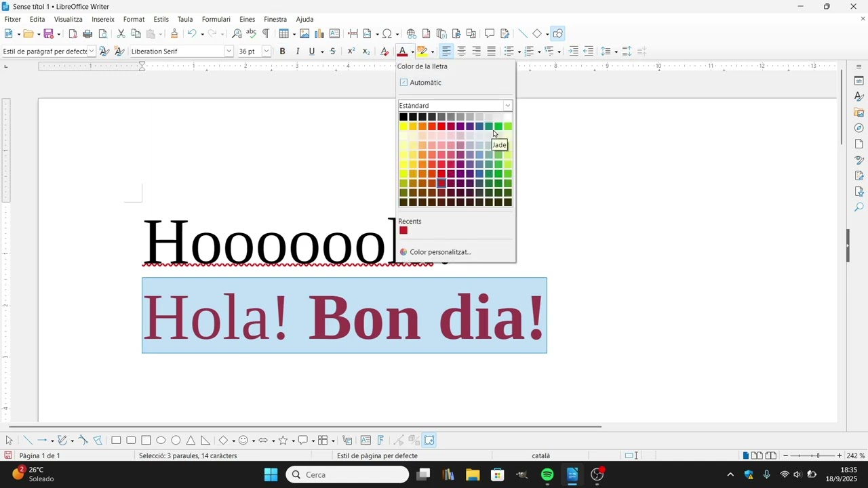Expand the underline style dropdown arrow
This screenshot has height=488, width=868.
point(321,52)
